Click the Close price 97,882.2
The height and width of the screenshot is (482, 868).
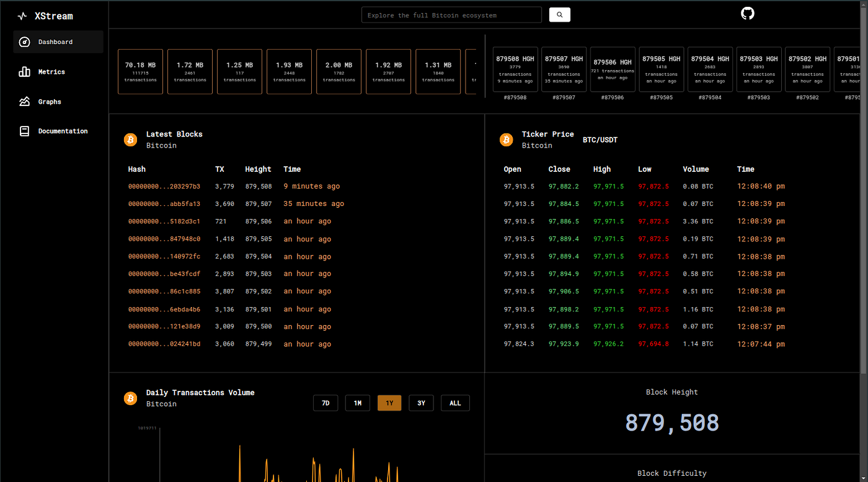[x=564, y=187]
